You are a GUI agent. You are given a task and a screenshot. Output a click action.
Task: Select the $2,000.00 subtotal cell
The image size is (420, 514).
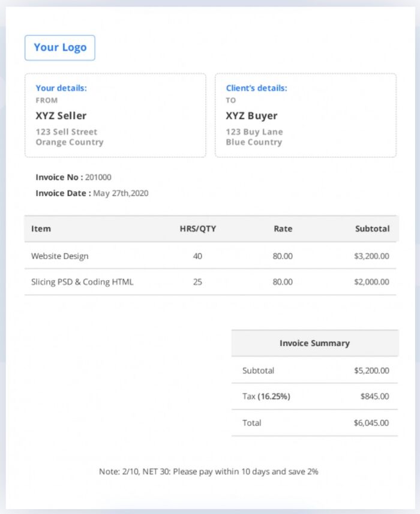click(x=371, y=282)
